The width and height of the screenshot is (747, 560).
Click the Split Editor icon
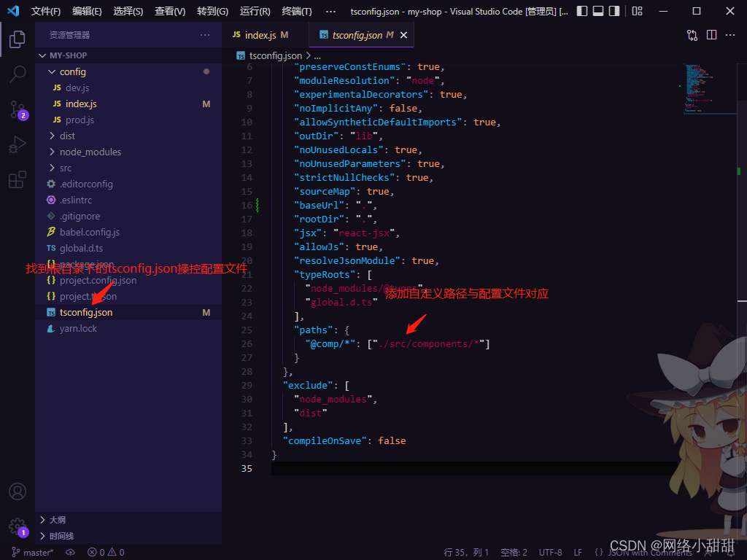(x=711, y=34)
